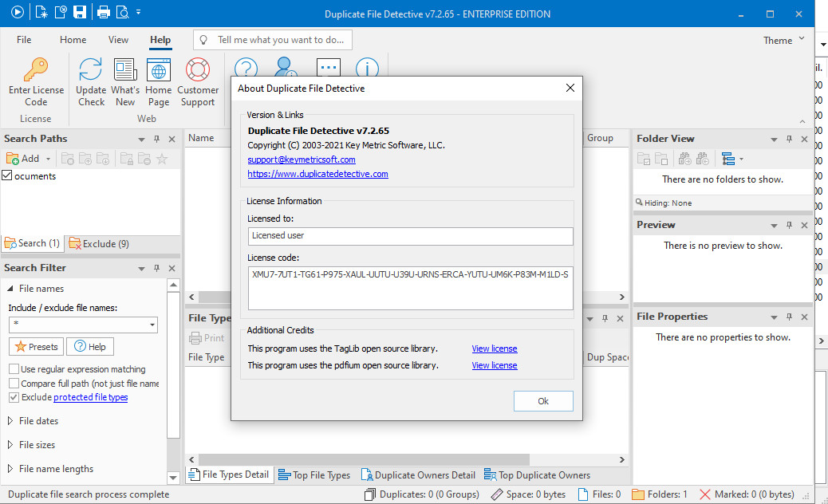
Task: Open Duplicate Owners Detail tab
Action: click(418, 475)
